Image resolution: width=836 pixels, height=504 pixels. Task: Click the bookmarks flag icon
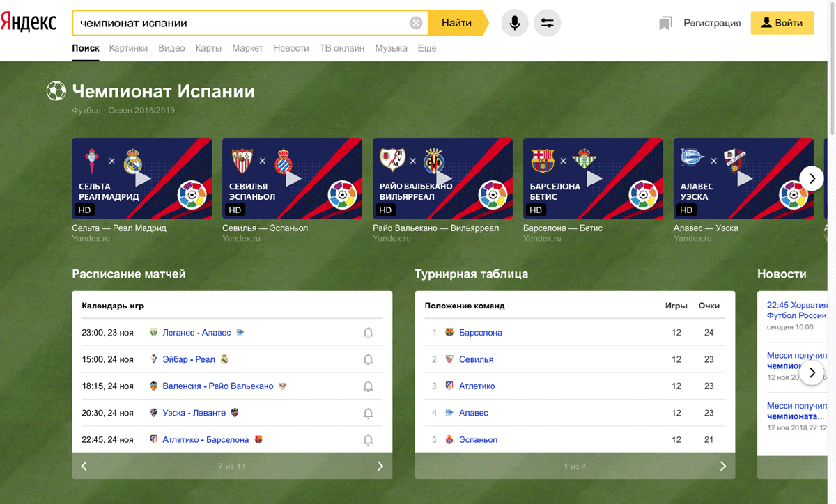point(665,24)
